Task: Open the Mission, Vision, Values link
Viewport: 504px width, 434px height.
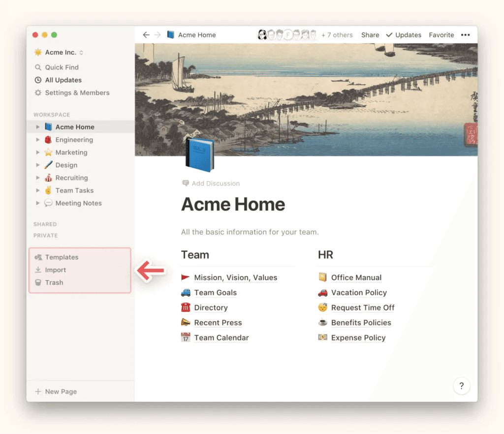Action: tap(236, 277)
